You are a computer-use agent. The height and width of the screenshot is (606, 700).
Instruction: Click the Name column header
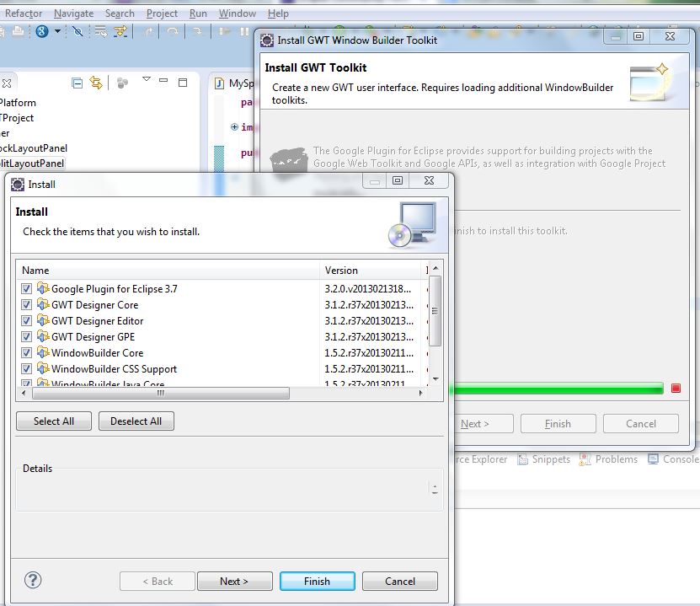point(168,271)
